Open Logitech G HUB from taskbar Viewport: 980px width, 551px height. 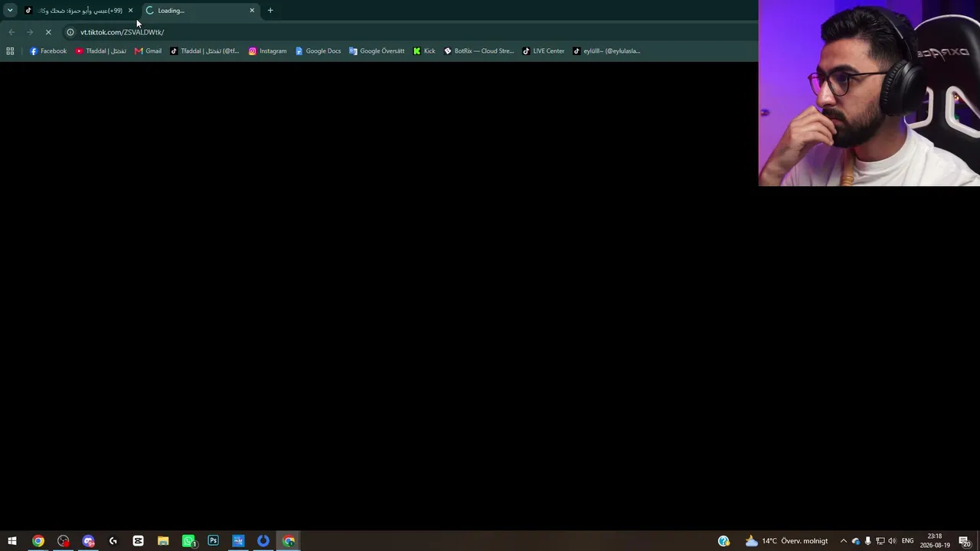113,541
